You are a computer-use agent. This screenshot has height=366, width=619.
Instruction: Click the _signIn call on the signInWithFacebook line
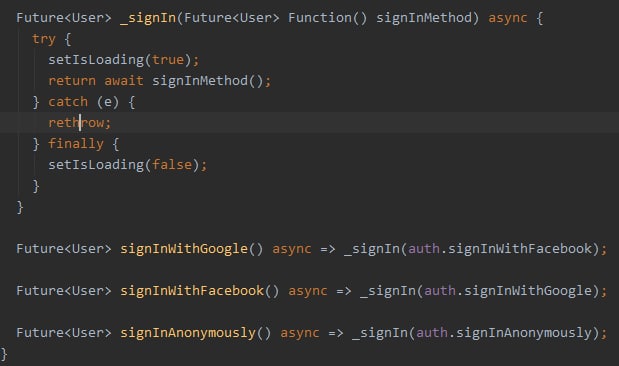[x=388, y=291]
